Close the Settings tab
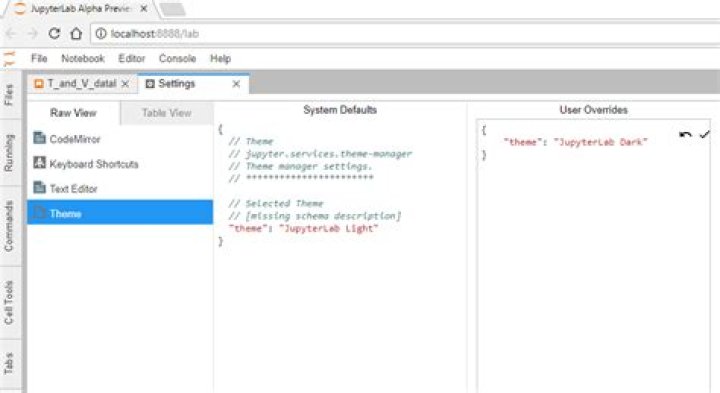 tap(236, 84)
